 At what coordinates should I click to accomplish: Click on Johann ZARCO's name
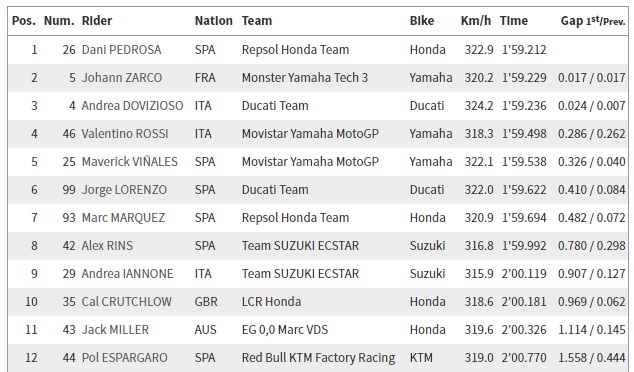click(x=122, y=78)
